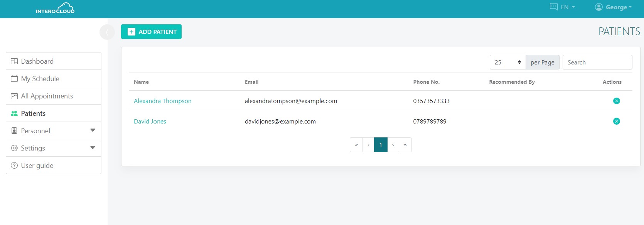Click the patient Search field
This screenshot has width=644, height=225.
[597, 63]
